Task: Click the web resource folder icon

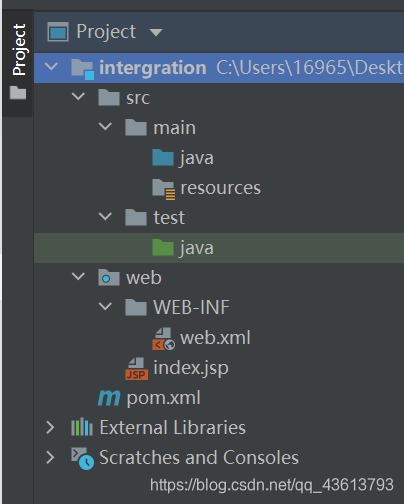Action: (x=109, y=277)
